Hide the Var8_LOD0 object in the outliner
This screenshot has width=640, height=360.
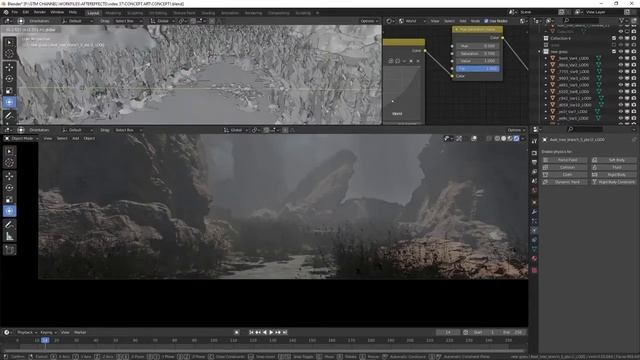point(621,91)
